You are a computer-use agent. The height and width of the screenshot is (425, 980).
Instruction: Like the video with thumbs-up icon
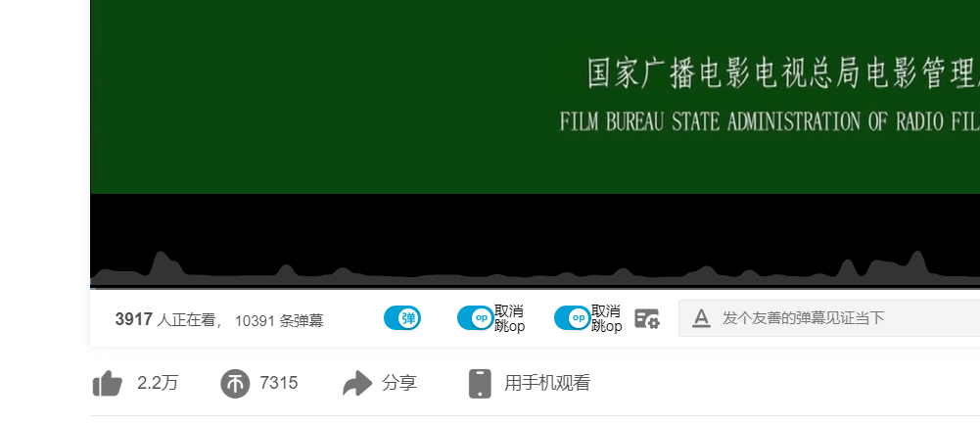tap(108, 383)
